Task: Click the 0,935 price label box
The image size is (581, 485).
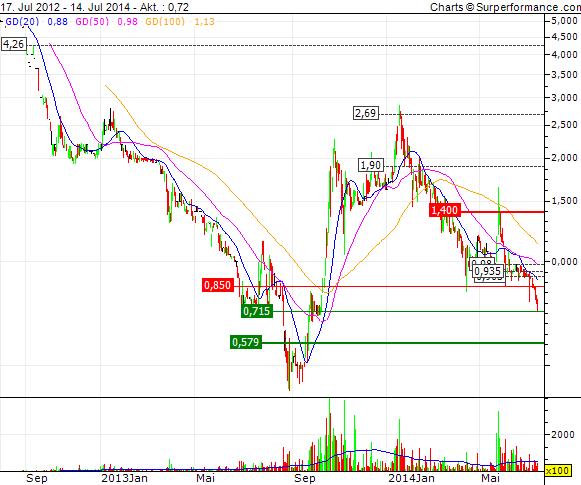Action: coord(488,271)
